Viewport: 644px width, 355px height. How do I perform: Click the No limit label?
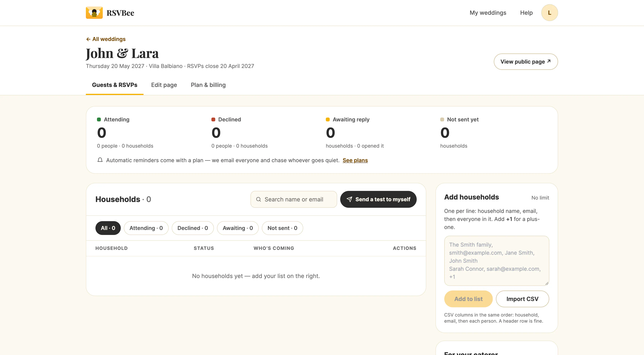click(540, 198)
